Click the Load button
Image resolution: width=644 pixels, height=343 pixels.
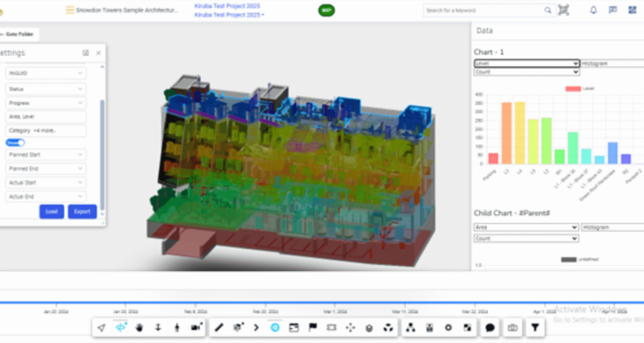click(x=51, y=211)
